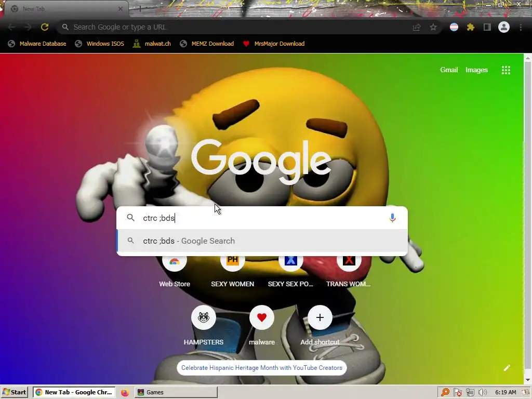This screenshot has width=532, height=399.
Task: Click the Google logo
Action: click(x=261, y=162)
